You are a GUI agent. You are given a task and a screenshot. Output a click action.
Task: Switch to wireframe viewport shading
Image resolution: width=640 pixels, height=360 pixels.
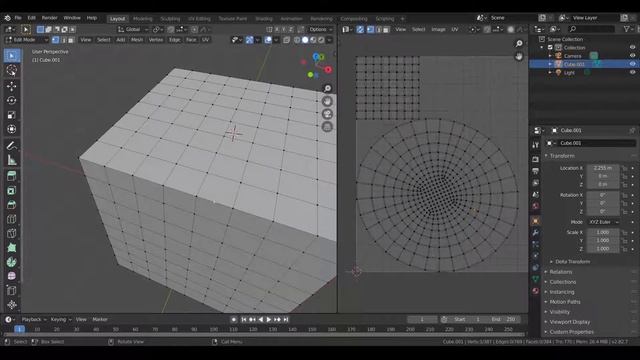coord(297,40)
